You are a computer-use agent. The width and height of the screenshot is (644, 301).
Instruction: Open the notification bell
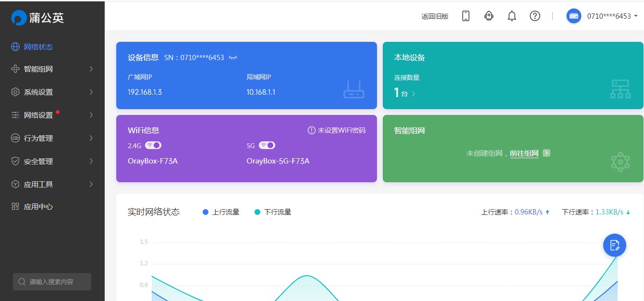[512, 16]
